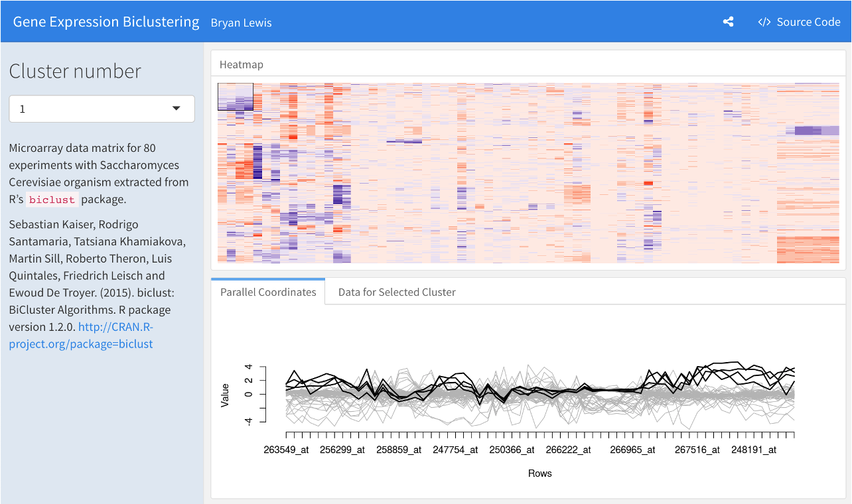Open the Cluster number dropdown showing 1
Image resolution: width=852 pixels, height=504 pixels.
pyautogui.click(x=102, y=109)
